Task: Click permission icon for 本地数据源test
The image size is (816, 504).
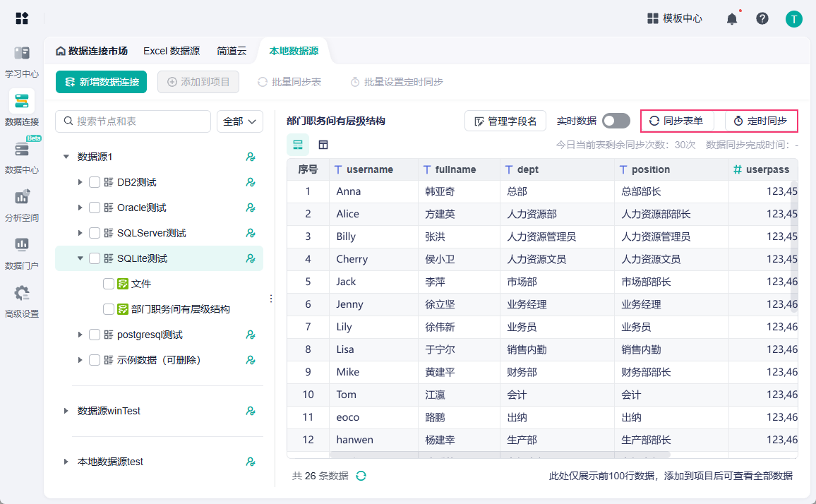Action: 251,462
